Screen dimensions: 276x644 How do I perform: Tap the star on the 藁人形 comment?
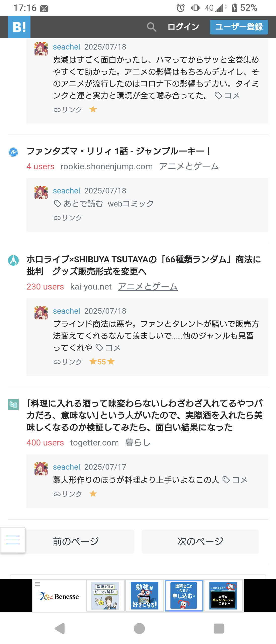pyautogui.click(x=93, y=494)
